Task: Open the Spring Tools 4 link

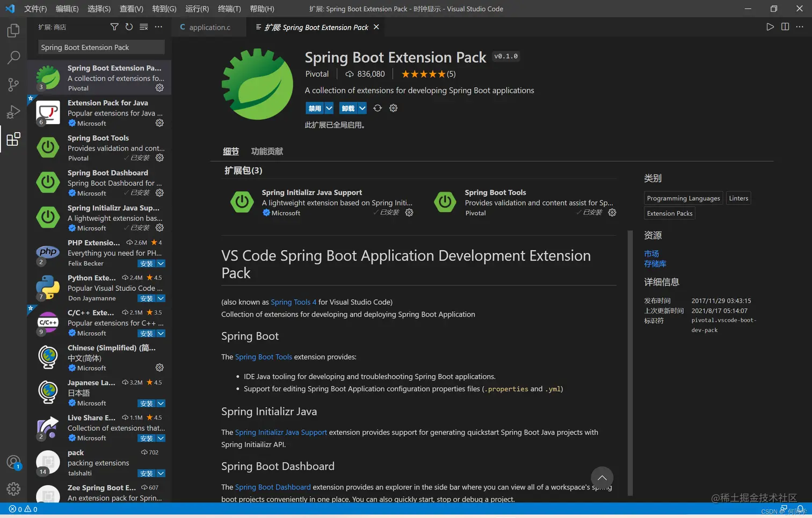Action: [x=294, y=302]
